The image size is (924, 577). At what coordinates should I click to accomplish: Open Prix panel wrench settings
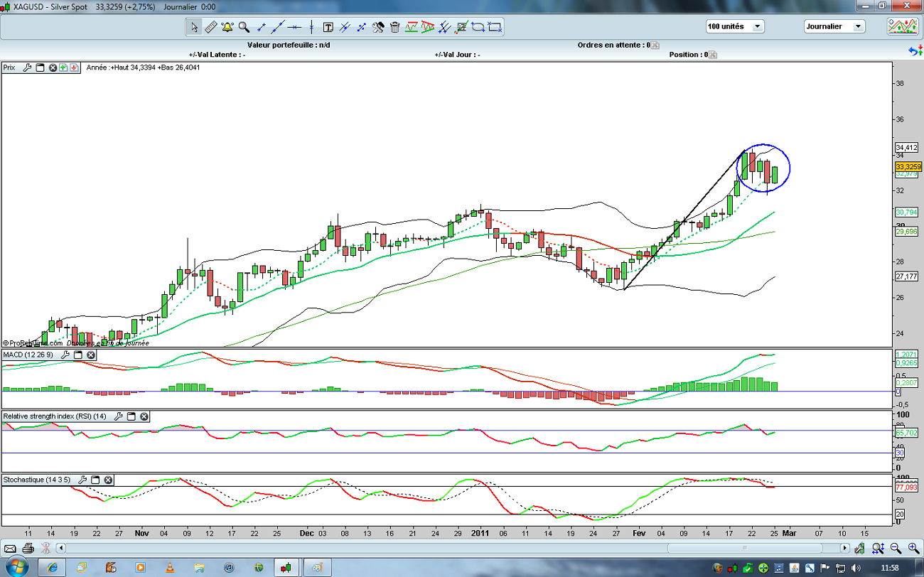pyautogui.click(x=28, y=68)
